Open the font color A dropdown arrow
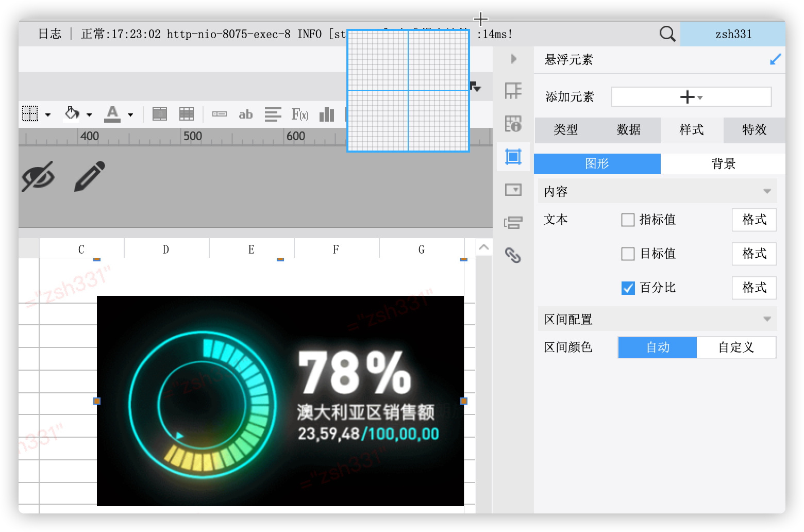 click(130, 115)
